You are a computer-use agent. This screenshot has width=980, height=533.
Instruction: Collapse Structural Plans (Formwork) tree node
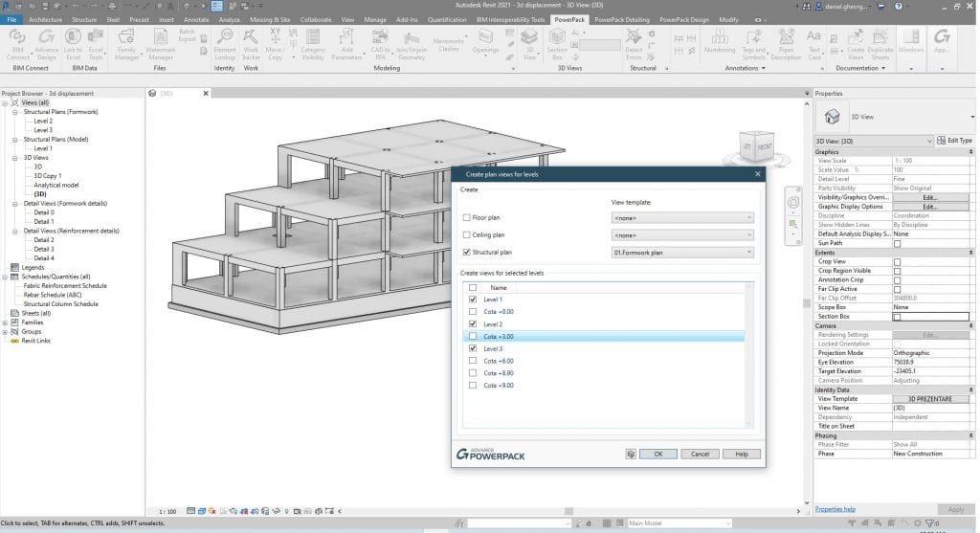[x=15, y=112]
